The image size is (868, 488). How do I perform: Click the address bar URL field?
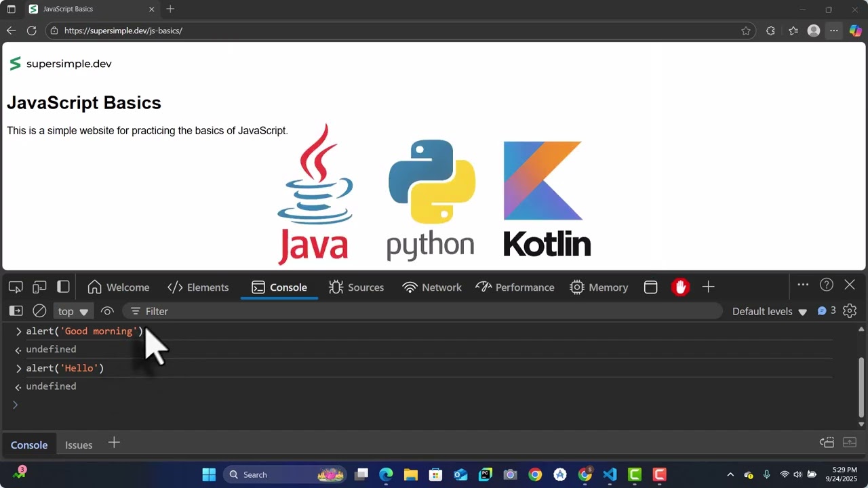coord(400,30)
